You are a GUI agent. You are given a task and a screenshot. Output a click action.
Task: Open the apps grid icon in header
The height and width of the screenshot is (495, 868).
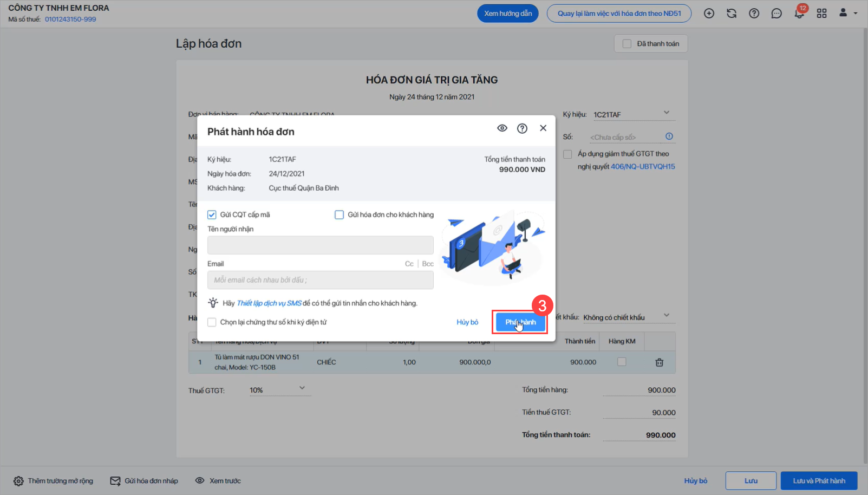click(821, 14)
